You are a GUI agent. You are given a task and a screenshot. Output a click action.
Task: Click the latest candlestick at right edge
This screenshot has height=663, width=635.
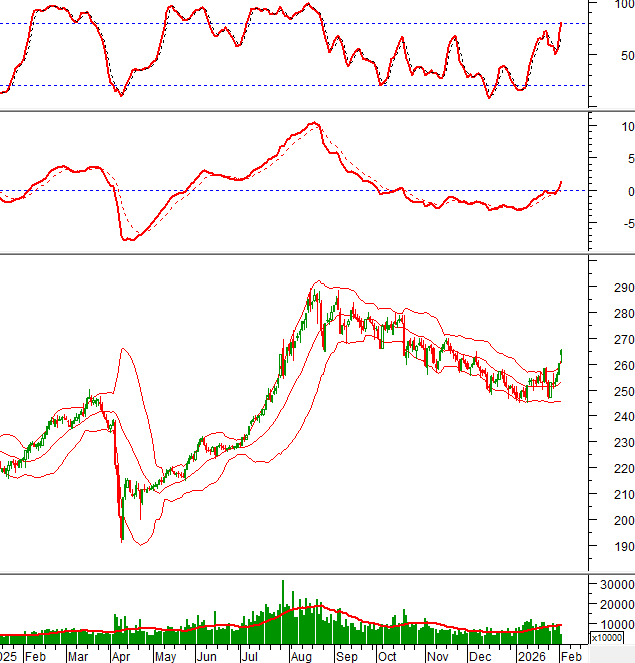point(561,356)
